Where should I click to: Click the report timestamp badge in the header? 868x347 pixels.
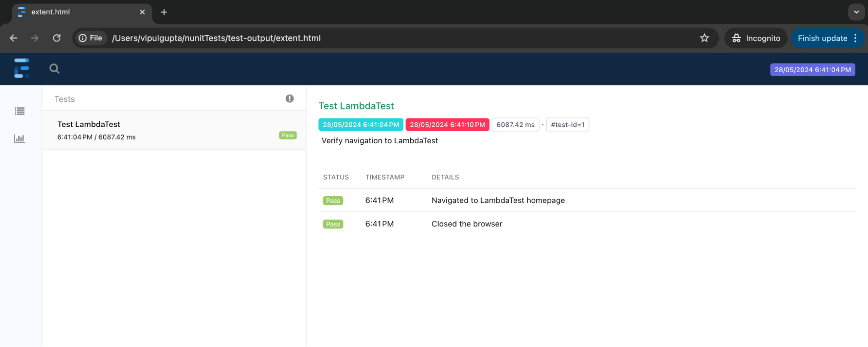click(x=812, y=69)
